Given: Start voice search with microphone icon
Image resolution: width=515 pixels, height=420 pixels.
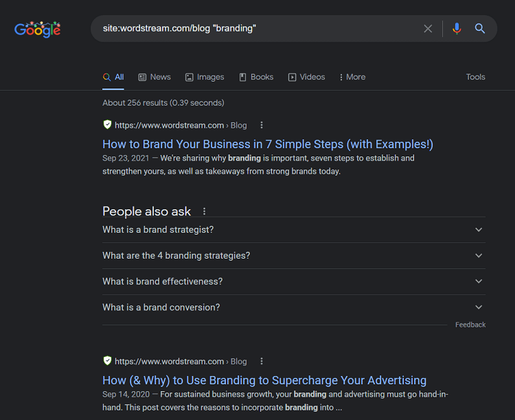Looking at the screenshot, I should tap(457, 29).
